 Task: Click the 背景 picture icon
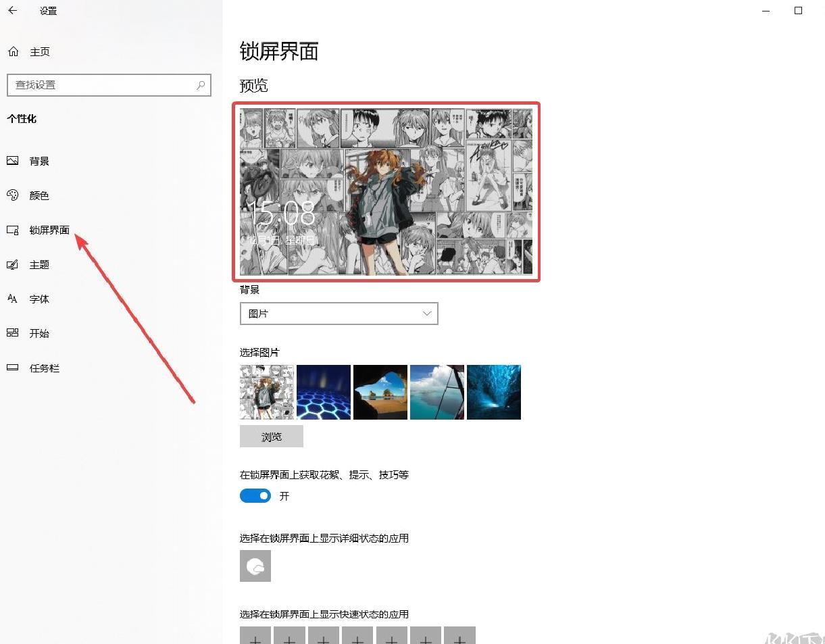tap(13, 161)
